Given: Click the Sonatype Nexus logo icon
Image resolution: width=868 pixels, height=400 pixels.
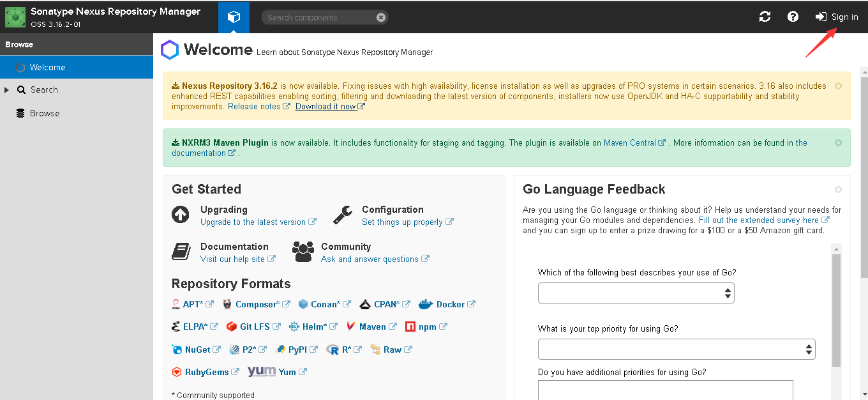Looking at the screenshot, I should point(15,17).
